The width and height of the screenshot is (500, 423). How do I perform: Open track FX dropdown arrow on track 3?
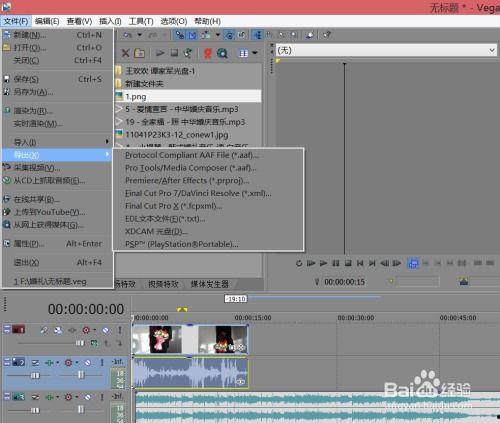[x=57, y=397]
